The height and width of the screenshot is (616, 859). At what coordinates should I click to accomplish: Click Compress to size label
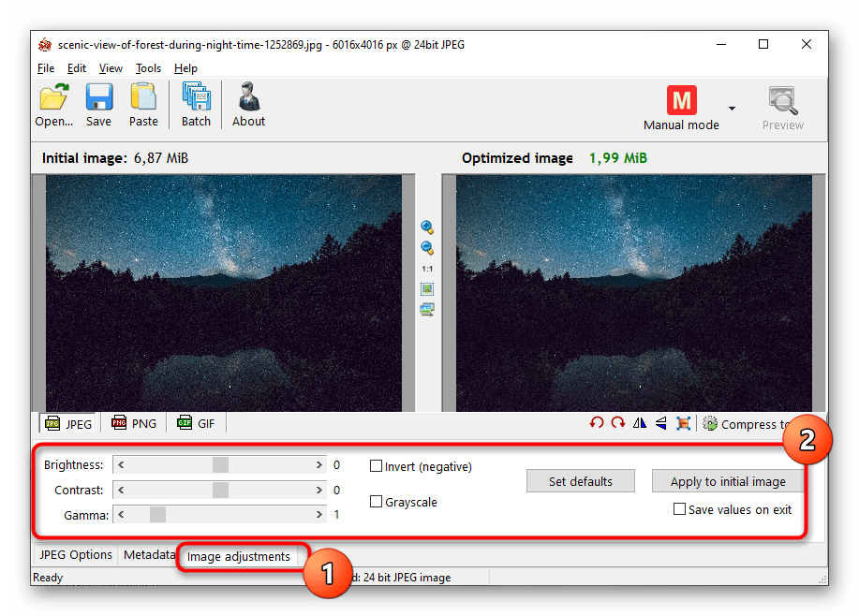[755, 424]
